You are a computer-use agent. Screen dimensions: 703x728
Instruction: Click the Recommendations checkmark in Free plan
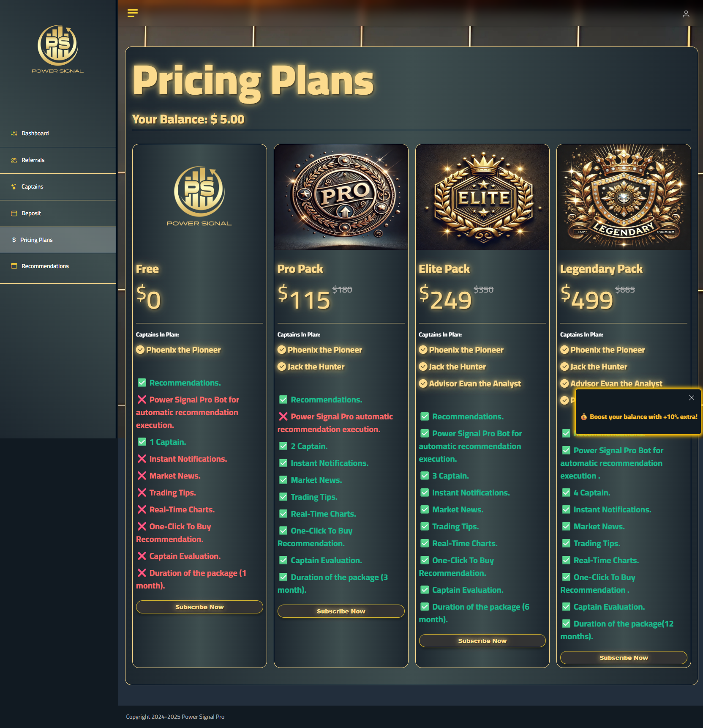142,383
